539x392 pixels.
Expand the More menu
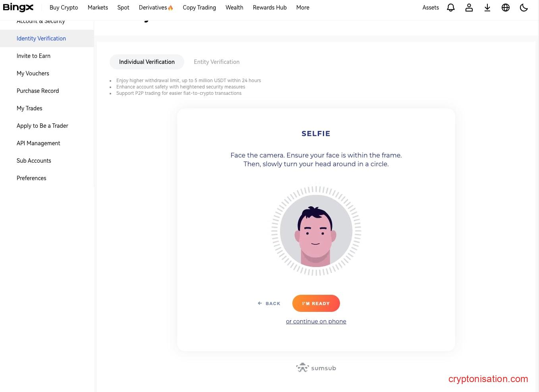[303, 8]
